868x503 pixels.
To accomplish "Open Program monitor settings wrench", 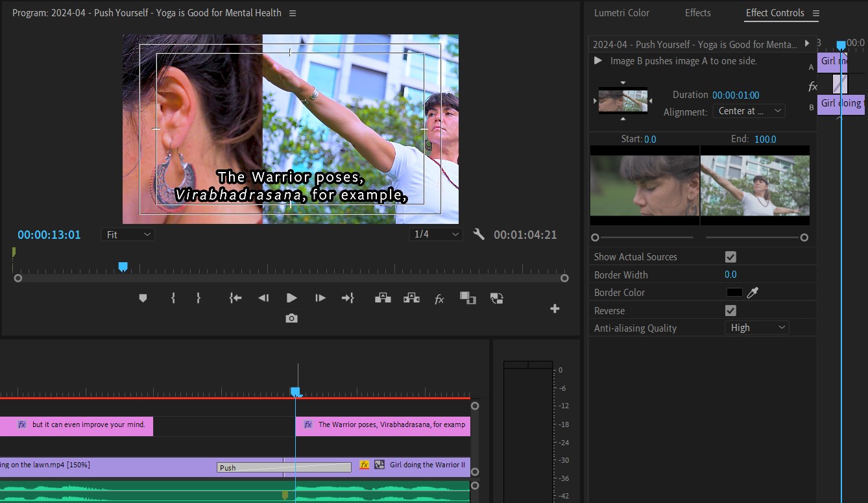I will pos(479,234).
